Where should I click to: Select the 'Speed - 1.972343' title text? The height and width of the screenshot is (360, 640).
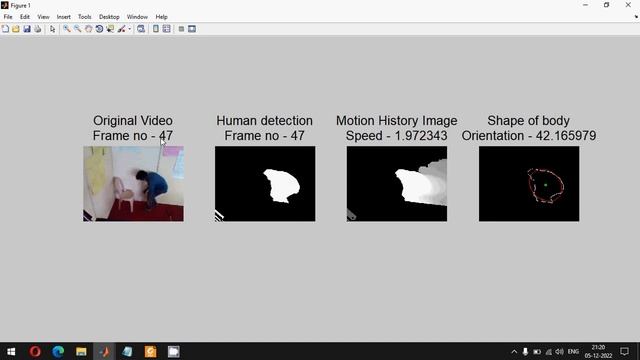coord(396,136)
